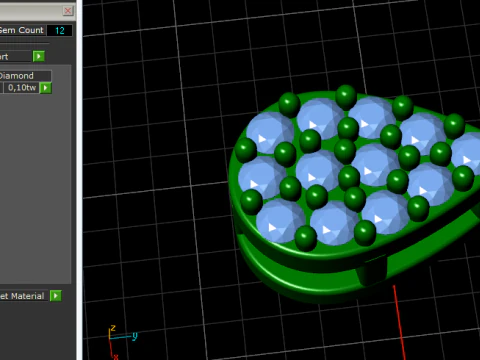The height and width of the screenshot is (360, 480).
Task: Click green arrow next to 0,10tw
Action: (46, 88)
